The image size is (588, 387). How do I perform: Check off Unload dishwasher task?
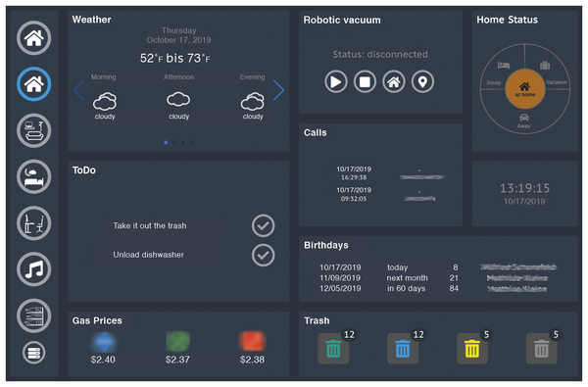tap(264, 256)
